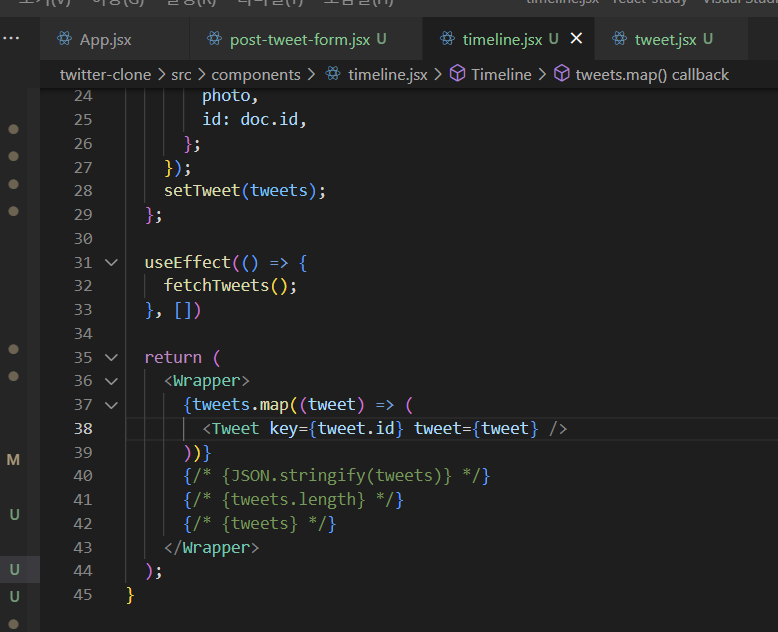Click closing Wrapper tag on line 43
Viewport: 778px width, 632px height.
click(x=211, y=548)
